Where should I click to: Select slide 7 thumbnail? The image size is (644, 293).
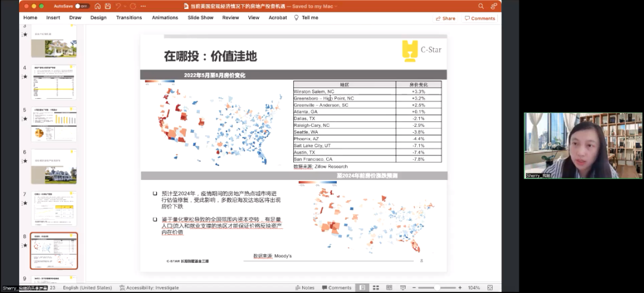pos(54,208)
